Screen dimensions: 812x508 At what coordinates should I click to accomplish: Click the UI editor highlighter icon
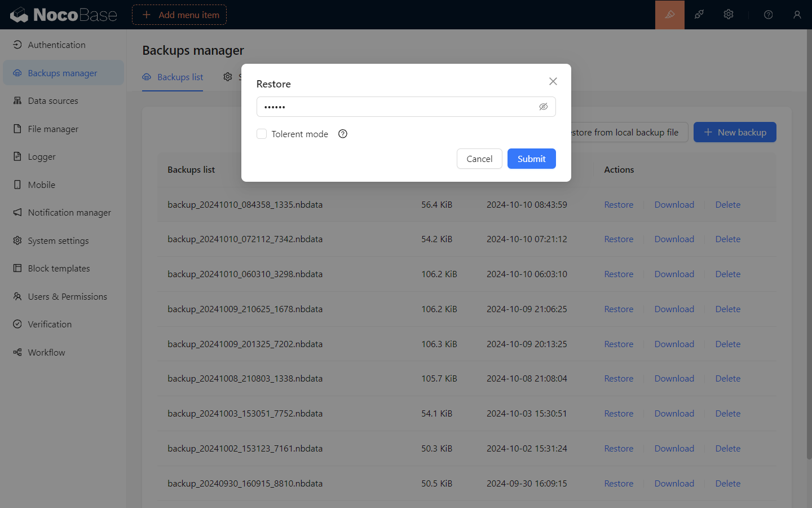coord(669,15)
